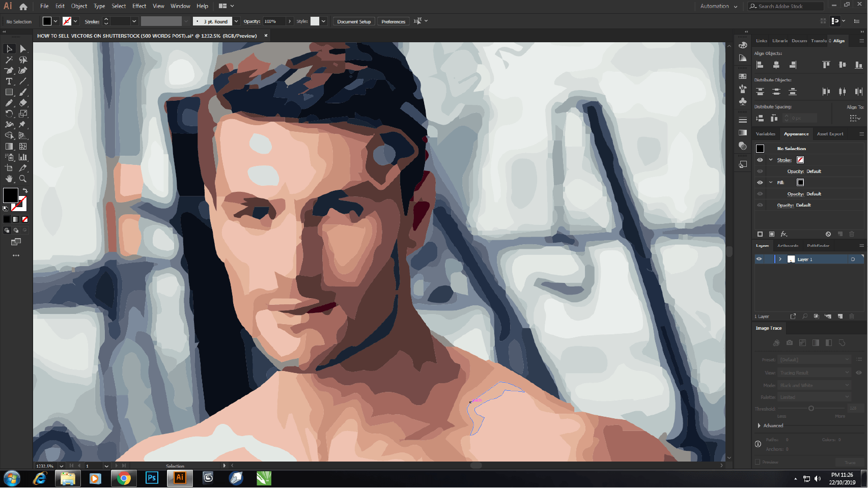The width and height of the screenshot is (868, 488).
Task: Open the Align To dropdown
Action: tap(855, 118)
